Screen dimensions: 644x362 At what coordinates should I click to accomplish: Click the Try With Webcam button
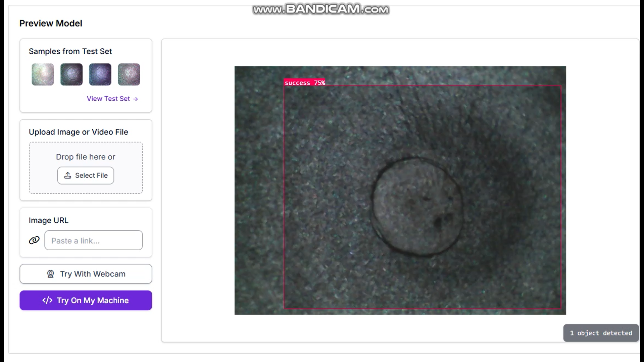coord(86,274)
